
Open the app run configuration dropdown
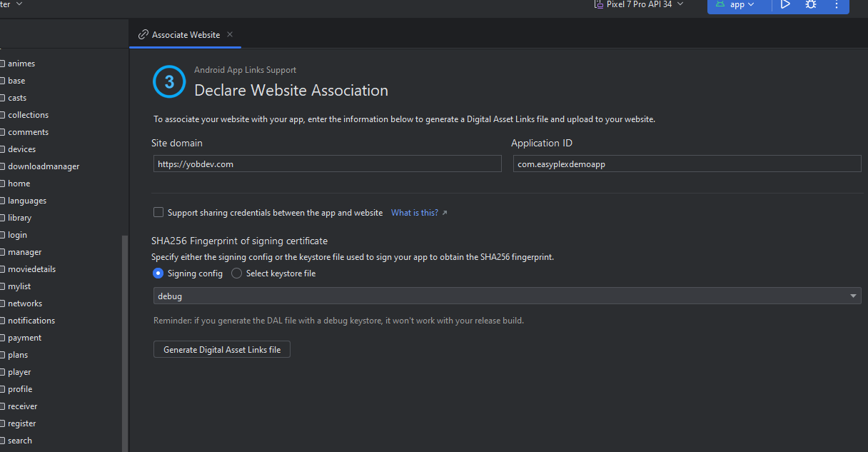(742, 4)
